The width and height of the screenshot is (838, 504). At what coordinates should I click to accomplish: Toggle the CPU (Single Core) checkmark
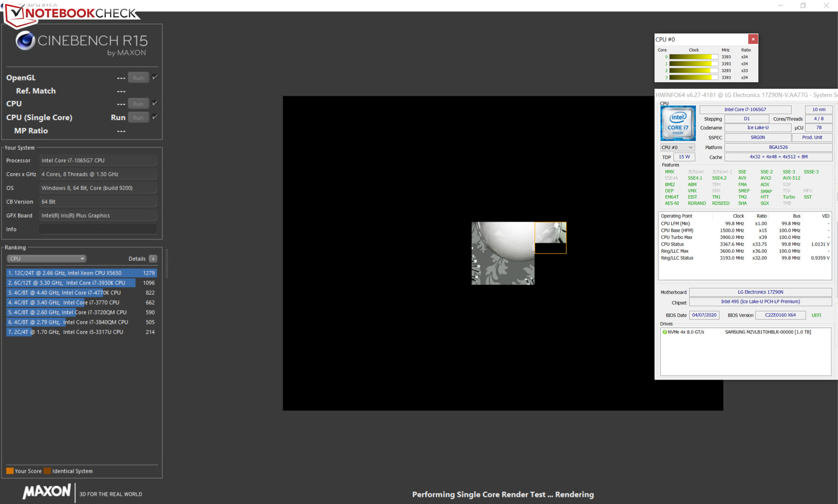tap(155, 117)
